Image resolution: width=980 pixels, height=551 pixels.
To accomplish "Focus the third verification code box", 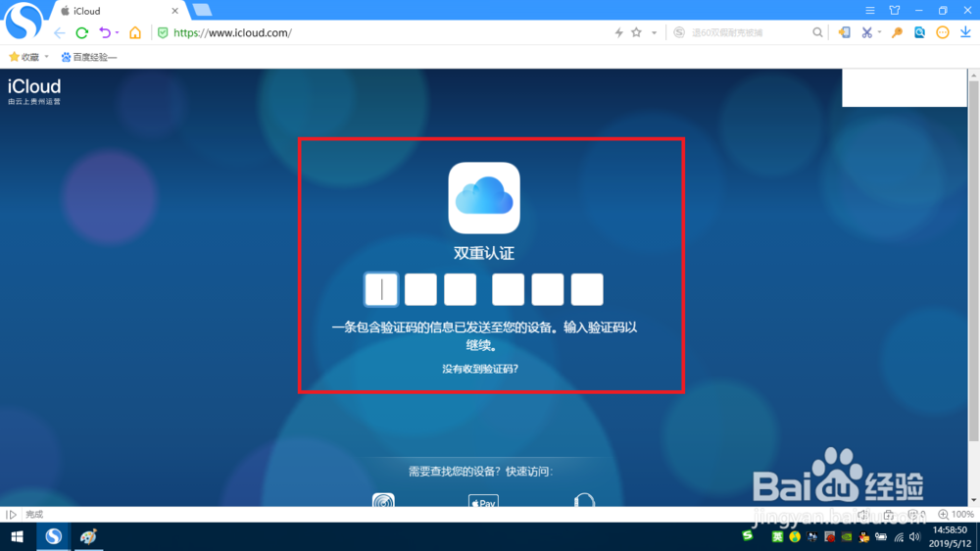I will pyautogui.click(x=460, y=289).
